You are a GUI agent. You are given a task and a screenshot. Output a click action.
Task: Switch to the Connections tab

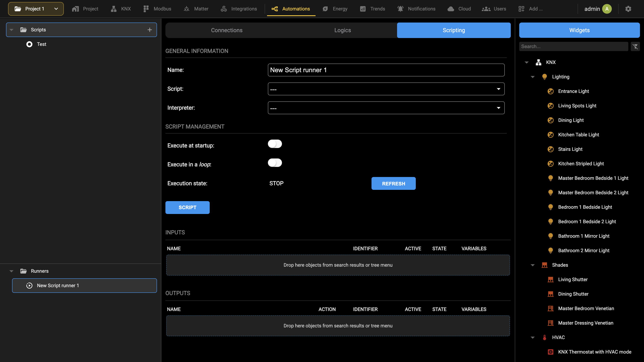(x=226, y=30)
